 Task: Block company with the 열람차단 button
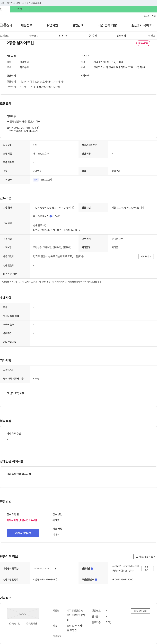click(x=31, y=624)
